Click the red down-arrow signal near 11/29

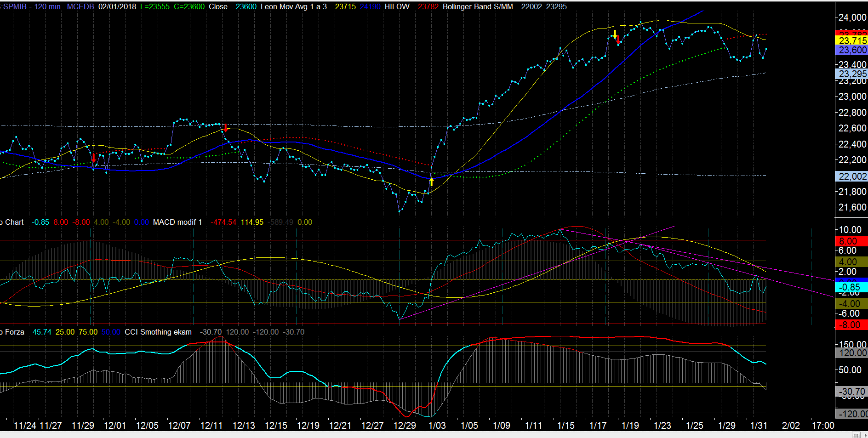[94, 158]
